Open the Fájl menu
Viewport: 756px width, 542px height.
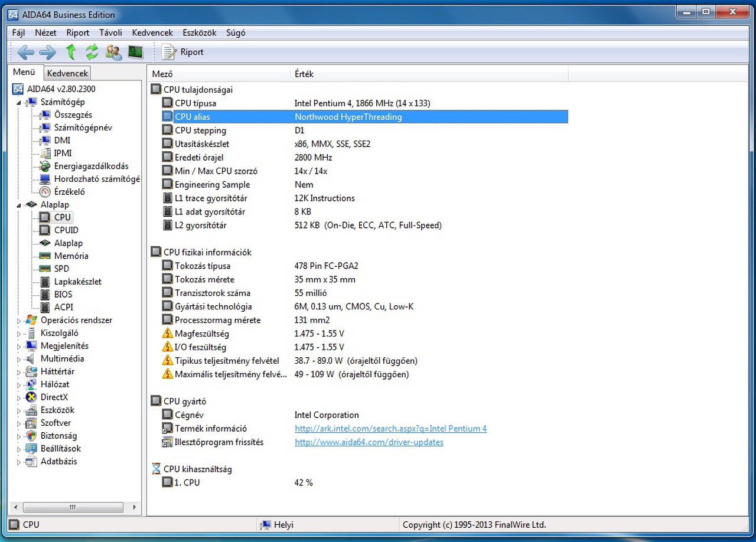point(18,33)
